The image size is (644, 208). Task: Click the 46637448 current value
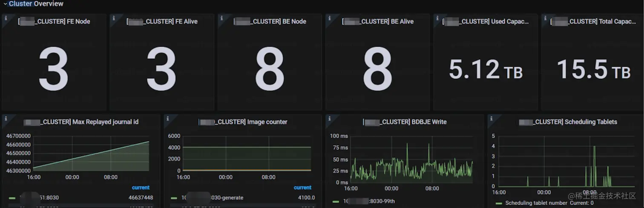[141, 198]
